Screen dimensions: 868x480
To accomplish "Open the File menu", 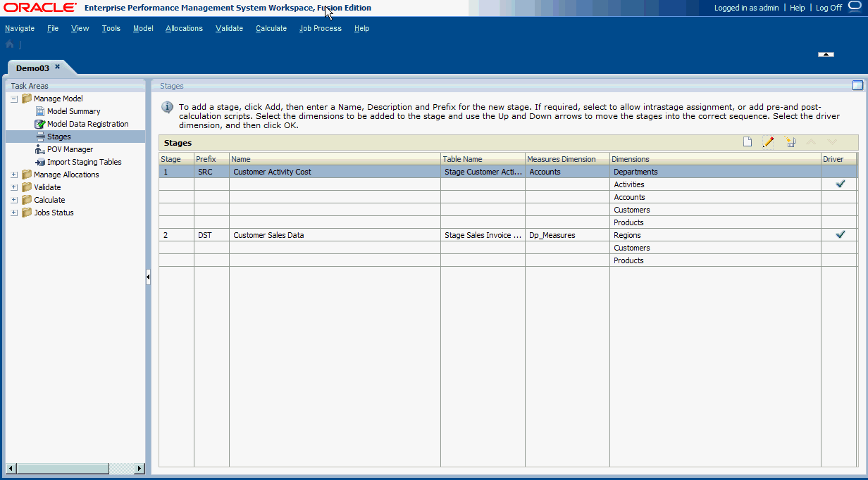I will (53, 28).
